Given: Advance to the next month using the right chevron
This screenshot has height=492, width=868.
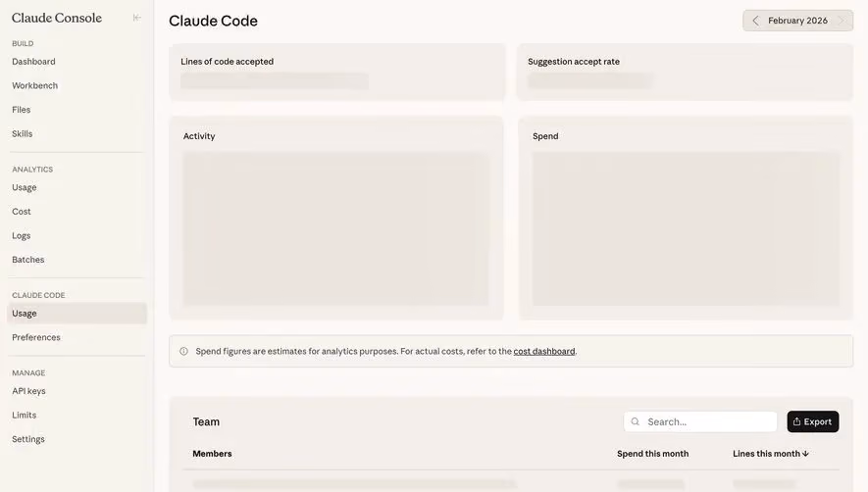Looking at the screenshot, I should (841, 21).
